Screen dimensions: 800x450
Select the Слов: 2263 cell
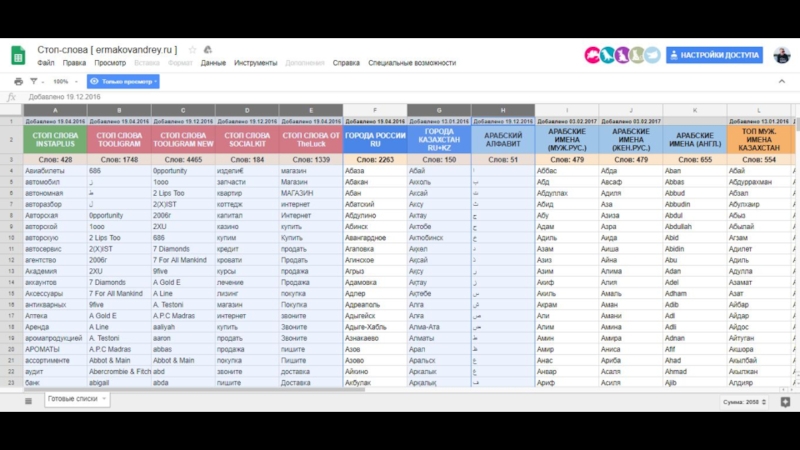(375, 160)
